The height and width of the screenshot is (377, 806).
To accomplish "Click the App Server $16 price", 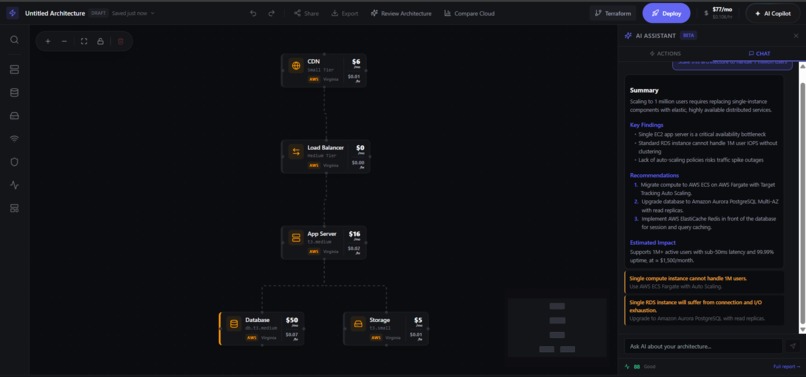I will (x=354, y=234).
